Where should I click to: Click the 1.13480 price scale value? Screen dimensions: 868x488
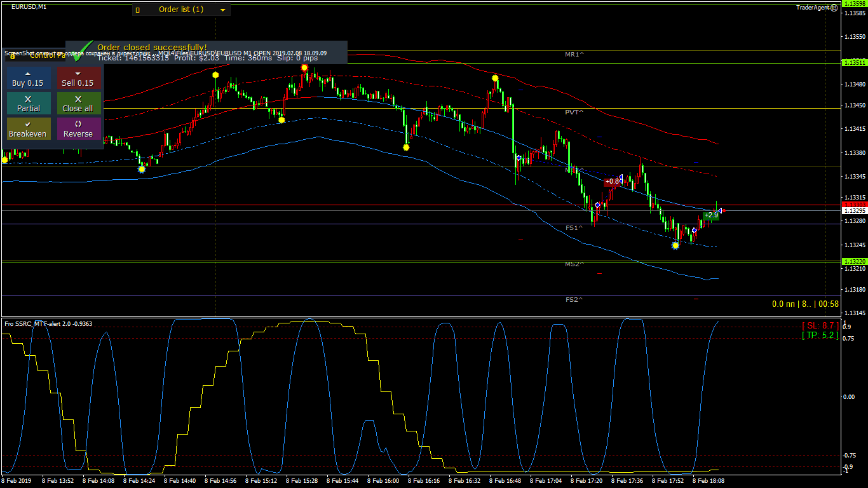[x=855, y=84]
